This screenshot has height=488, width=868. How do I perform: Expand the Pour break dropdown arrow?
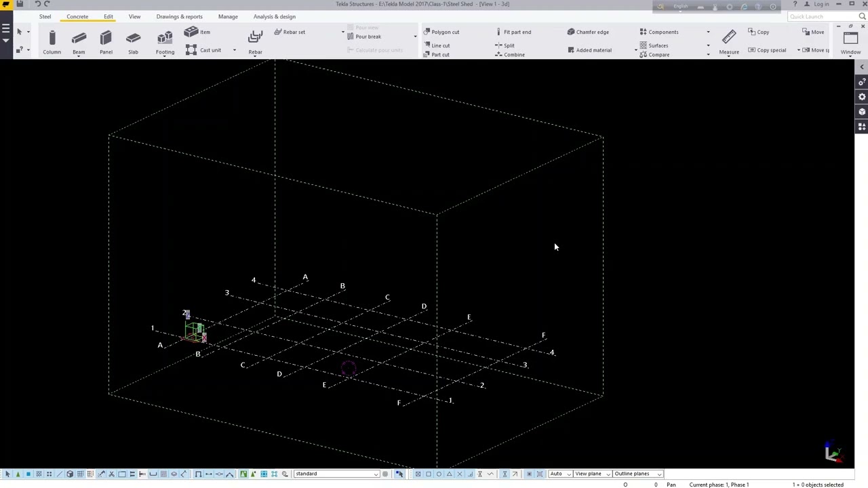(x=415, y=37)
